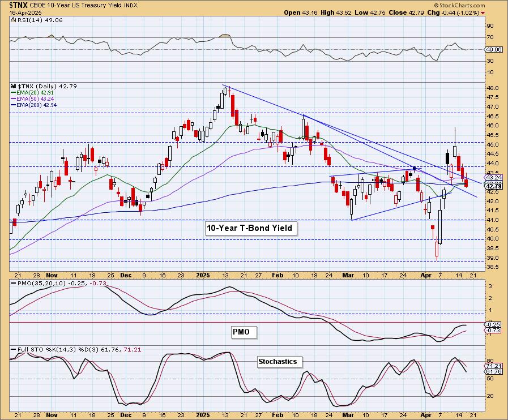The width and height of the screenshot is (508, 420).
Task: Click the 71.21 stochastic %D value tag
Action: coord(493,366)
